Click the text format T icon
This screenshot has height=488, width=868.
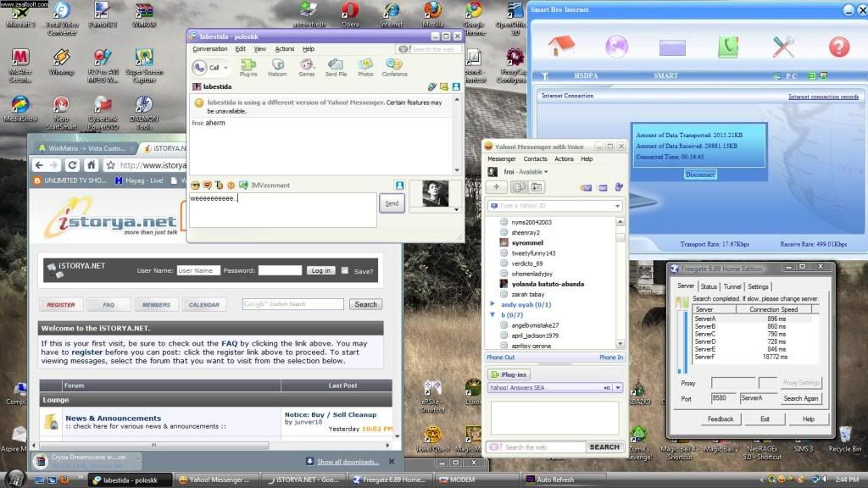220,186
